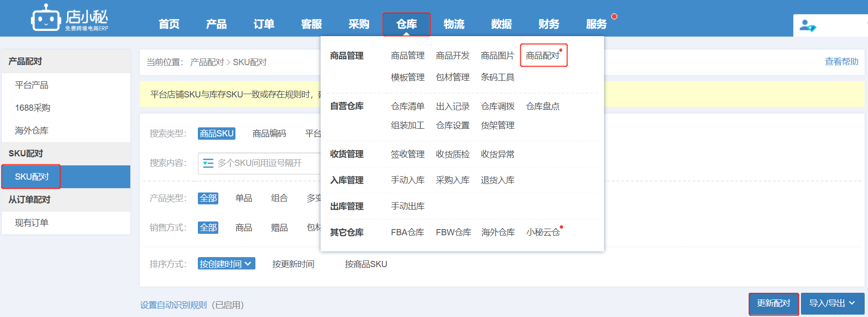Select 组合 product type filter

[280, 198]
